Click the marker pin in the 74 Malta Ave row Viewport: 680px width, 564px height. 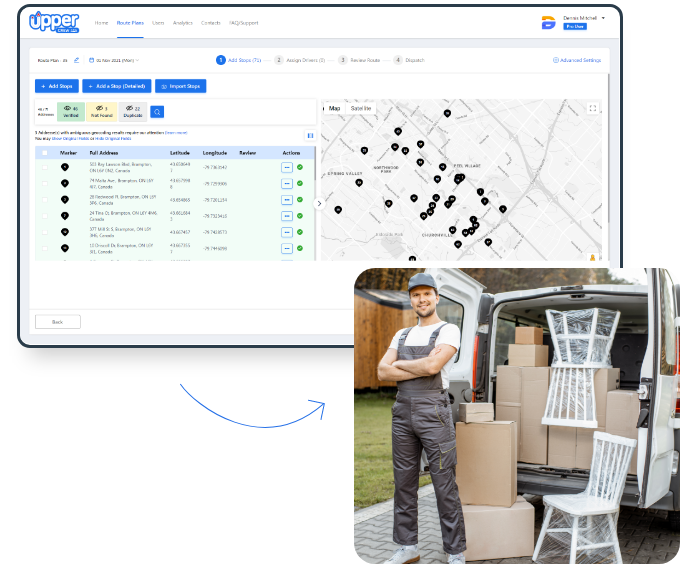coord(65,183)
